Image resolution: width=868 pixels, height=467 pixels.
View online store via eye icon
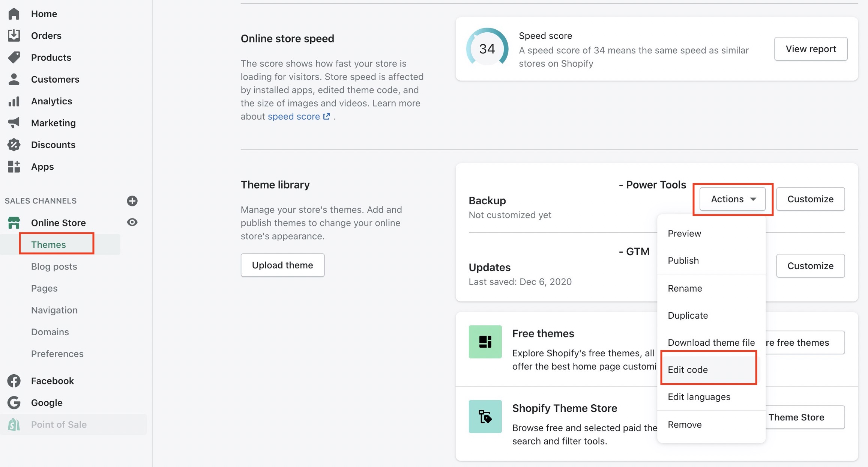coord(132,222)
